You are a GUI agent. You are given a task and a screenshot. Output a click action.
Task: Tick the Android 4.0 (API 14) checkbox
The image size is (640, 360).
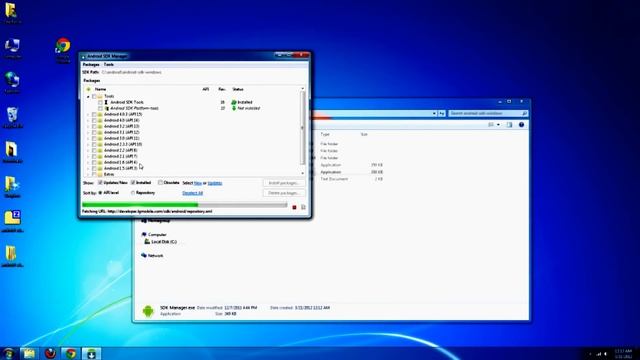point(94,120)
